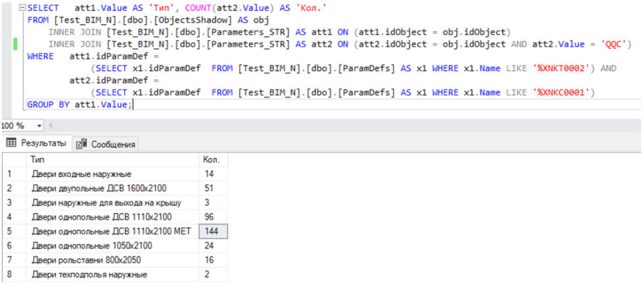Screen dimensions: 644x285
Task: Select the cell with value 144
Action: (x=213, y=231)
